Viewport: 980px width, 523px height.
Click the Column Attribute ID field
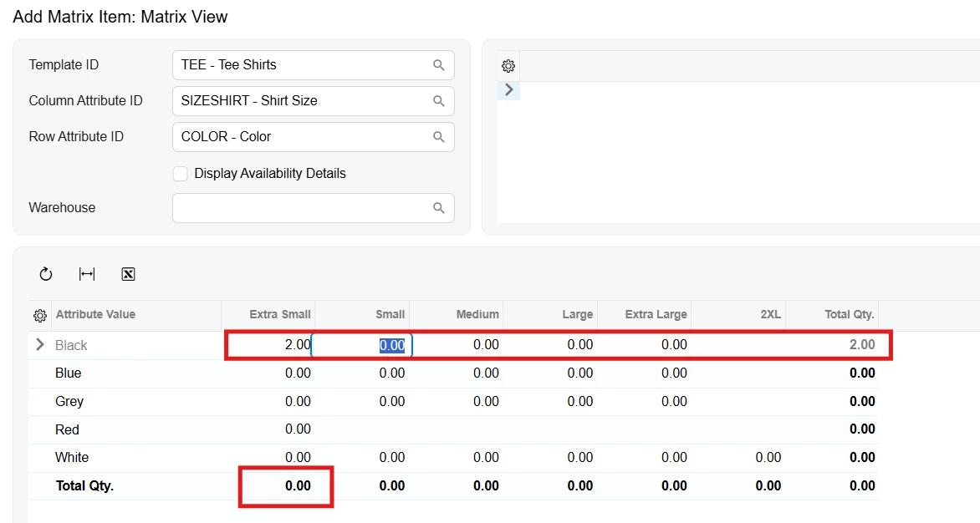(x=313, y=101)
